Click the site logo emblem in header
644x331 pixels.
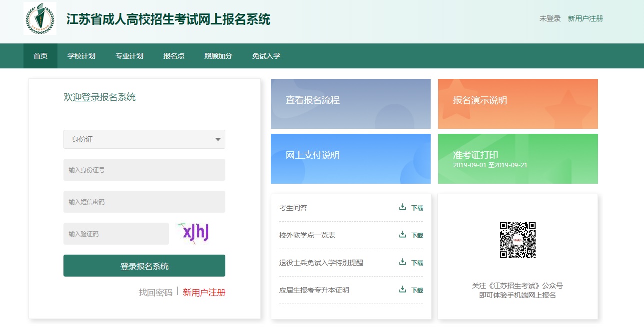40,19
